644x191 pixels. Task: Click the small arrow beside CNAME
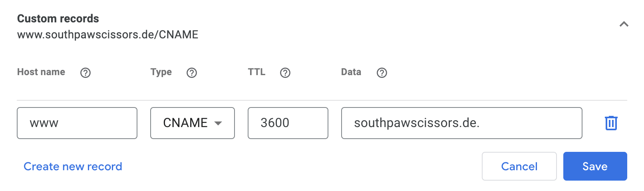pyautogui.click(x=218, y=123)
